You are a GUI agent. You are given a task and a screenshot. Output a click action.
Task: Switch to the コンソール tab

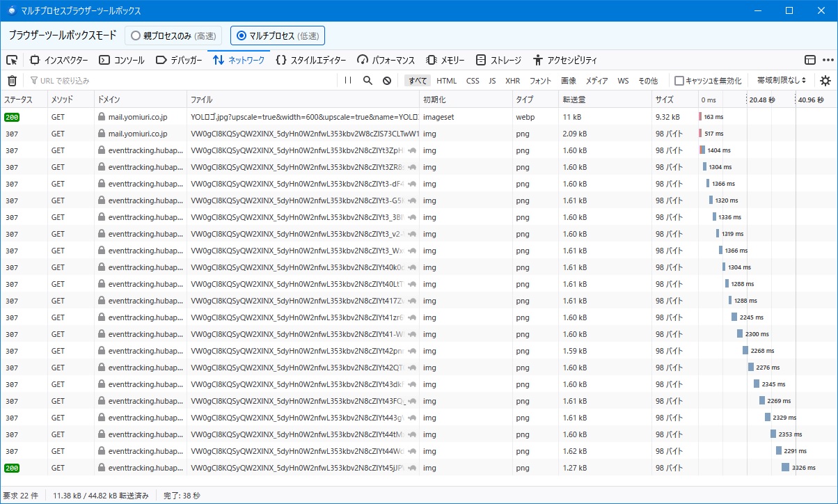tap(122, 60)
